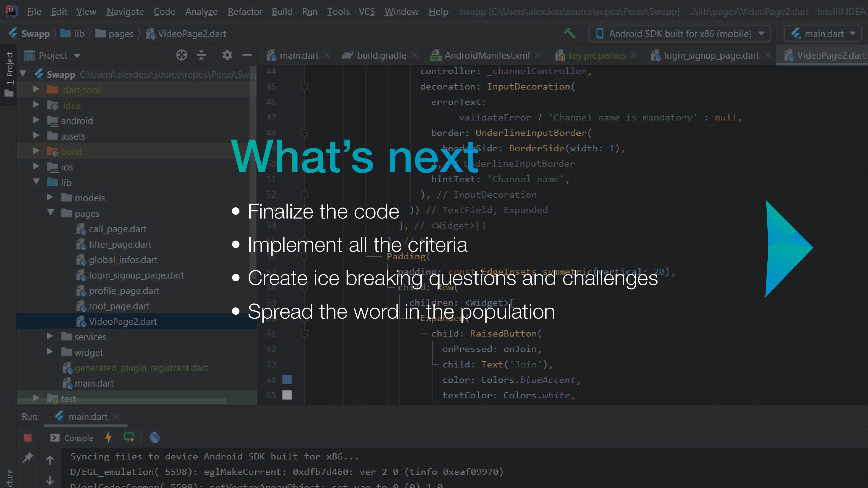Open profile_page.dart from the project tree
The height and width of the screenshot is (488, 868).
[124, 291]
